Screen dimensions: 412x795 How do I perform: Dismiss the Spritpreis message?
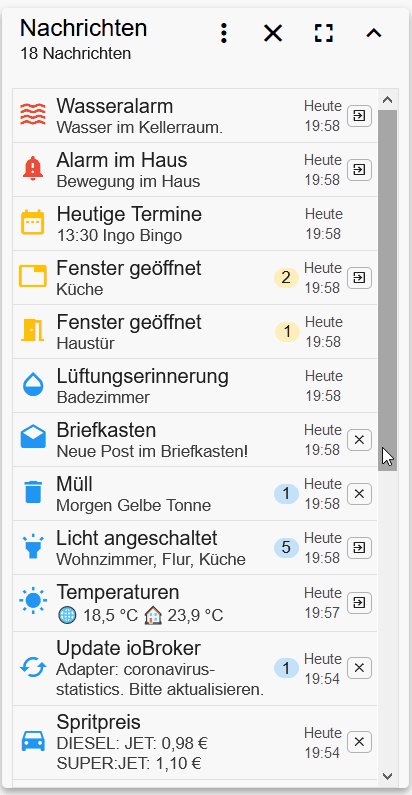pos(359,742)
